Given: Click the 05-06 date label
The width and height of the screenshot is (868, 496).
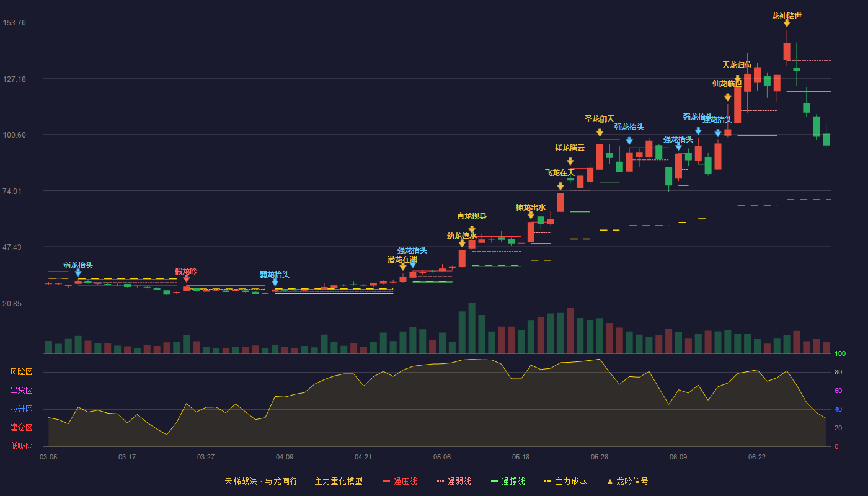Looking at the screenshot, I should 442,457.
